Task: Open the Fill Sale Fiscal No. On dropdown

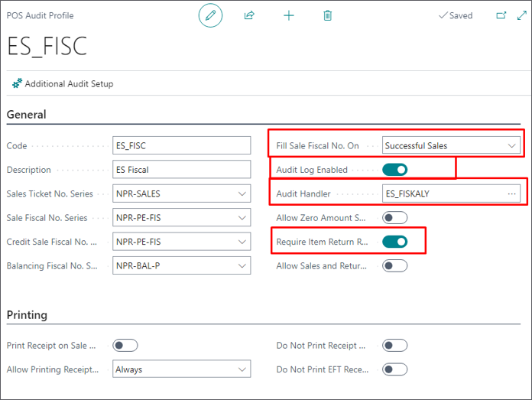Action: (451, 145)
